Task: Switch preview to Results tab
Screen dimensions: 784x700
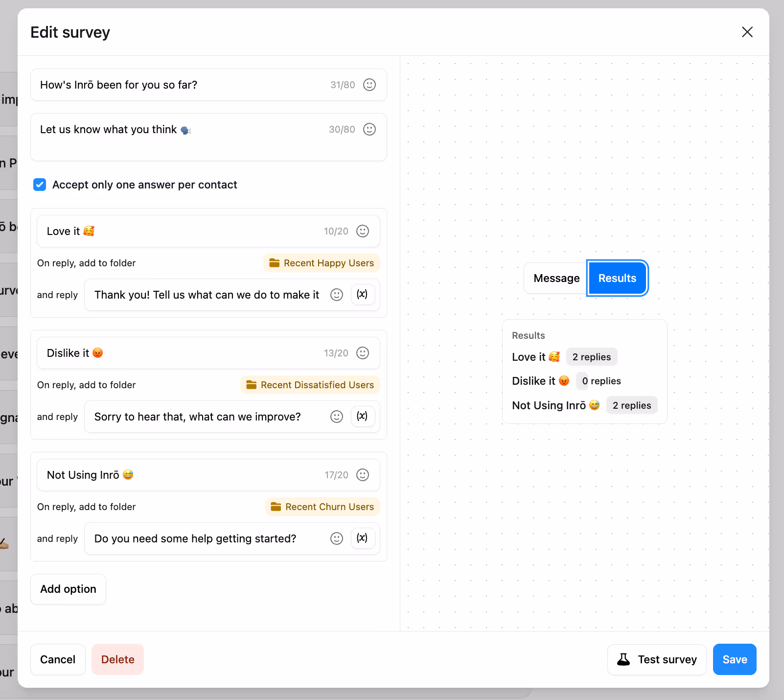Action: (617, 278)
